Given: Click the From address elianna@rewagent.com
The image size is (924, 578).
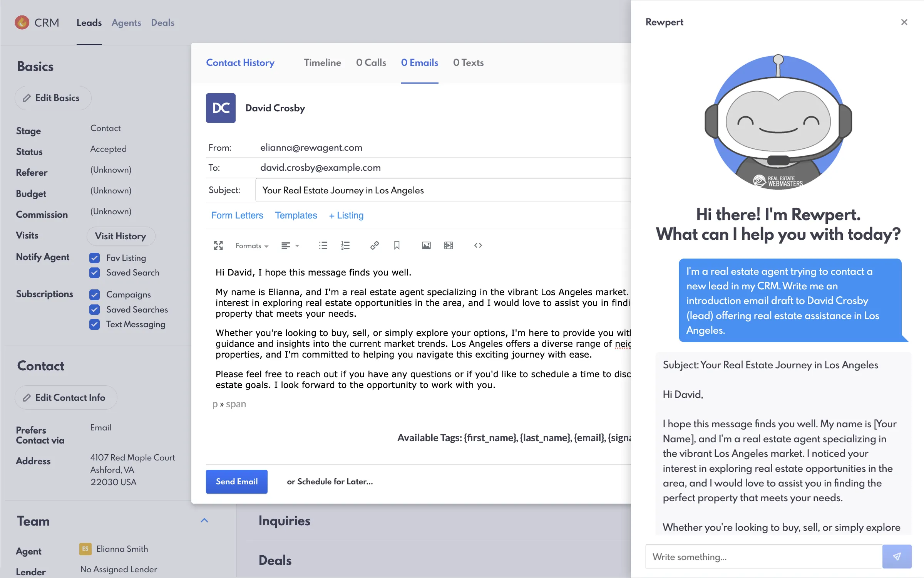Looking at the screenshot, I should [x=311, y=148].
